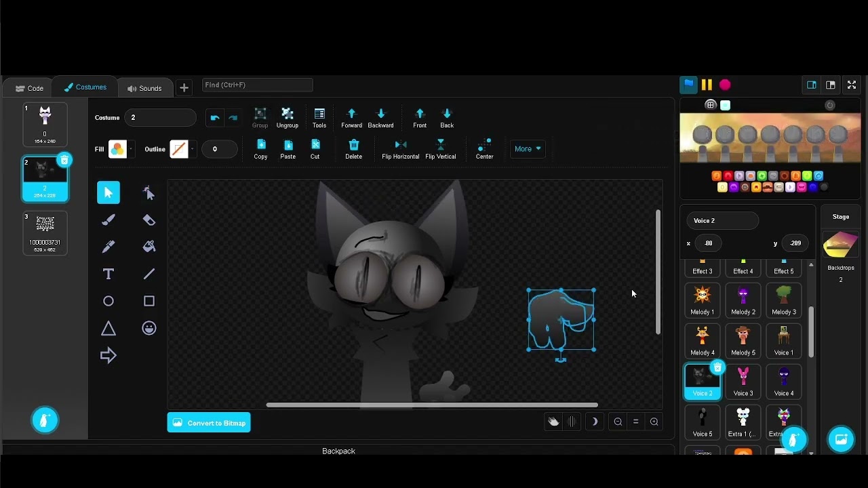Choose the Brush tool
868x488 pixels.
tap(108, 220)
